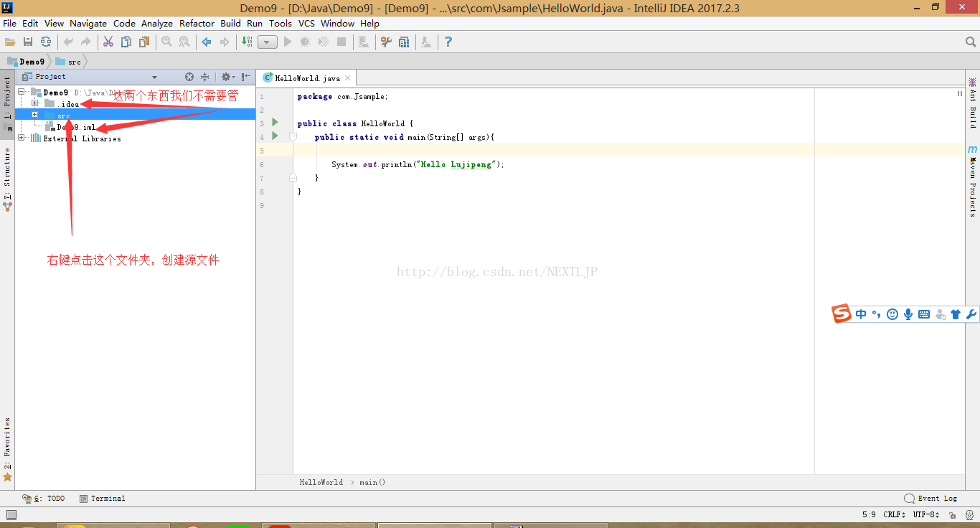Image resolution: width=980 pixels, height=528 pixels.
Task: Click the Copy toolbar icon
Action: tap(126, 42)
